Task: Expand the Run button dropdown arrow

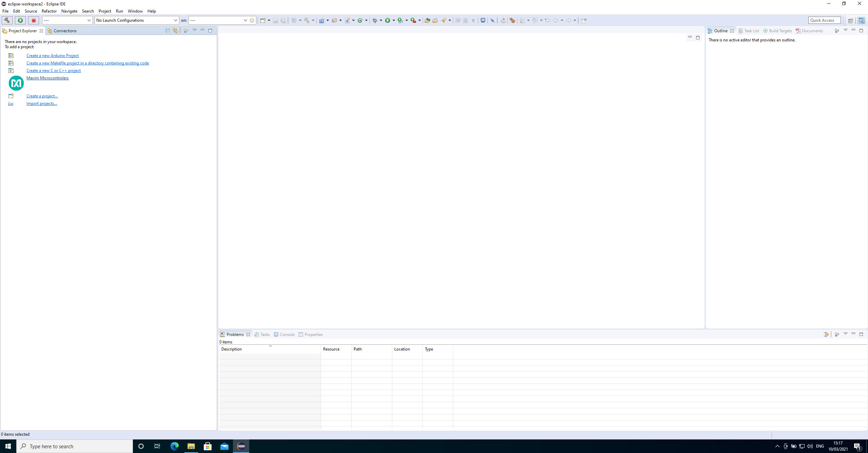Action: (393, 20)
